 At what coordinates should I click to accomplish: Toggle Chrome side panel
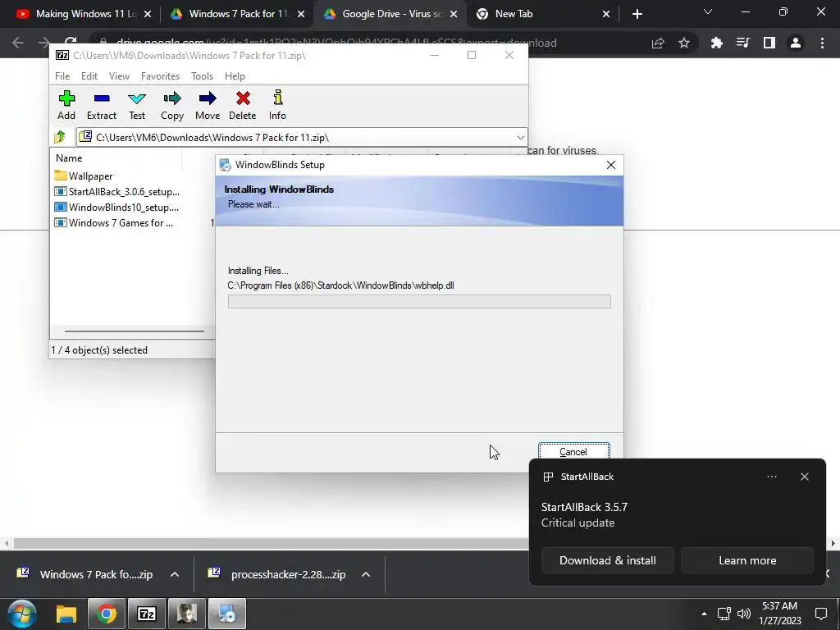(769, 43)
